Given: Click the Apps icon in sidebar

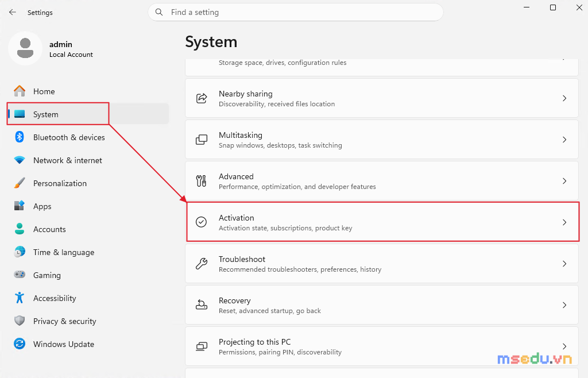Looking at the screenshot, I should (x=20, y=206).
